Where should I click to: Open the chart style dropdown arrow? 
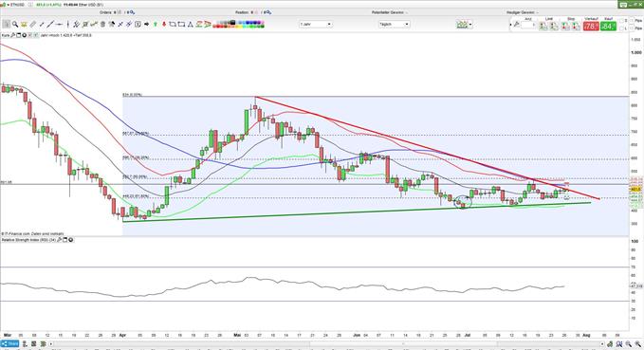[x=470, y=25]
